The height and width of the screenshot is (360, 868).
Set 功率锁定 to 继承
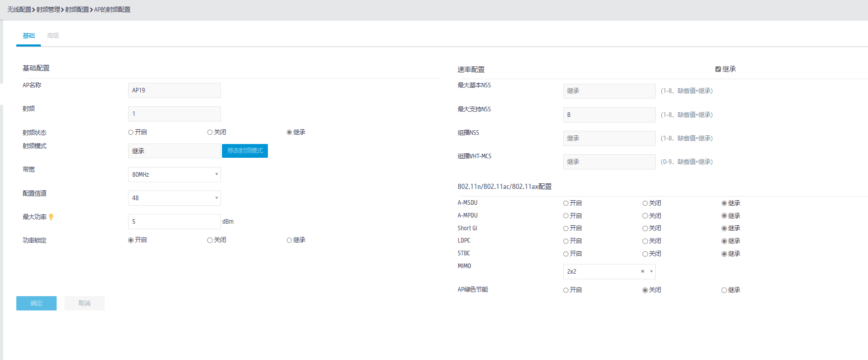[x=289, y=240]
